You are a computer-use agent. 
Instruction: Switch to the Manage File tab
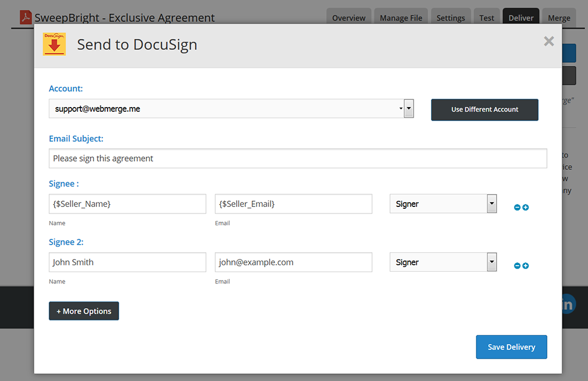point(401,18)
